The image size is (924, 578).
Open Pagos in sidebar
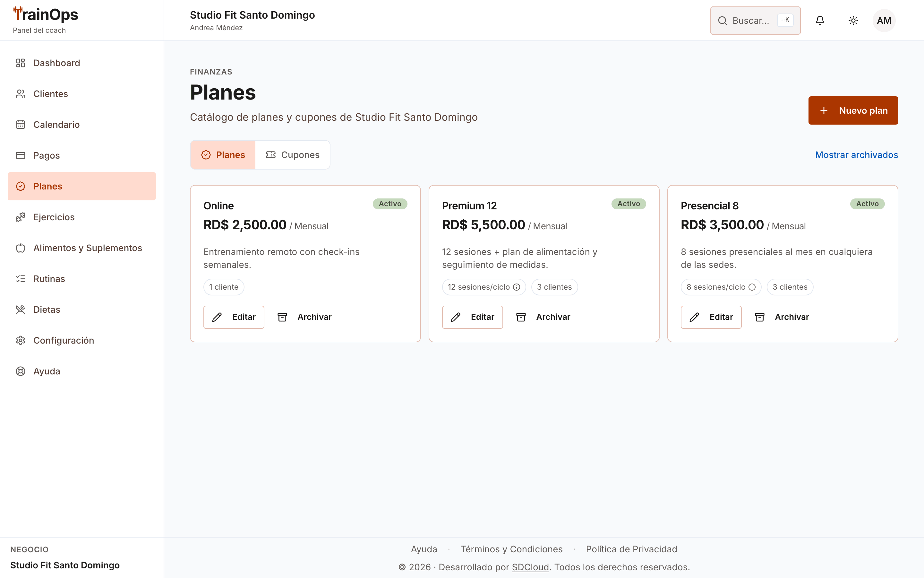point(82,156)
